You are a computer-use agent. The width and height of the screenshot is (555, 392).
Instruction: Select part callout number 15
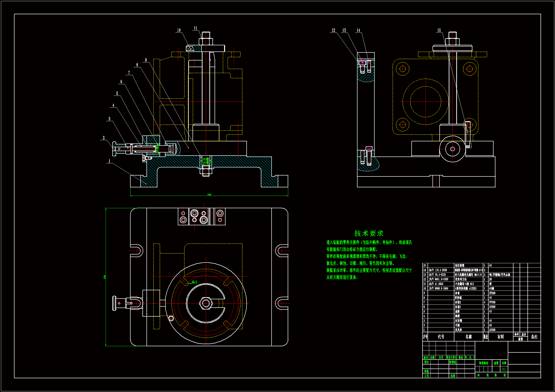point(439,30)
